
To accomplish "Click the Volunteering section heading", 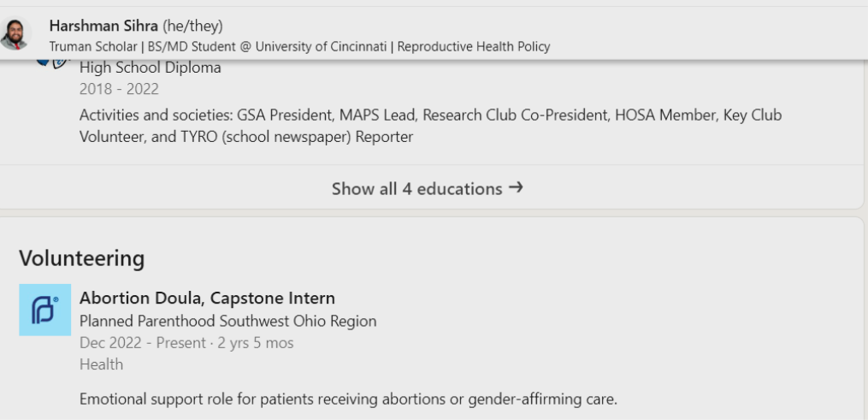I will pos(82,257).
